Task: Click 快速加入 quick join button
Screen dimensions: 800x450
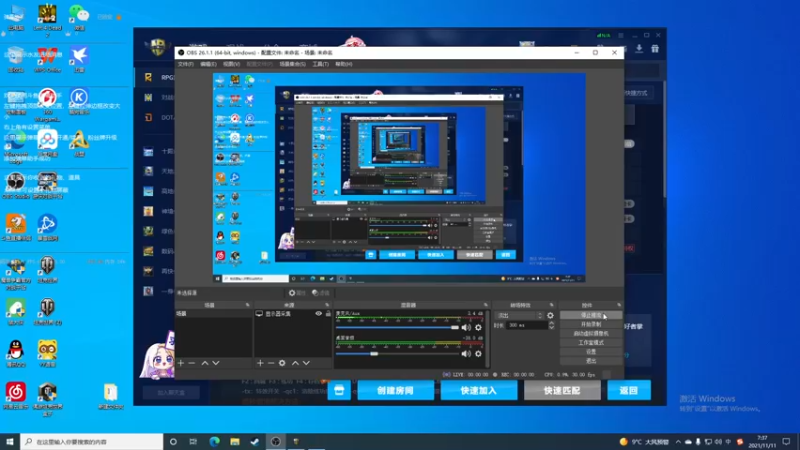Action: pos(479,390)
